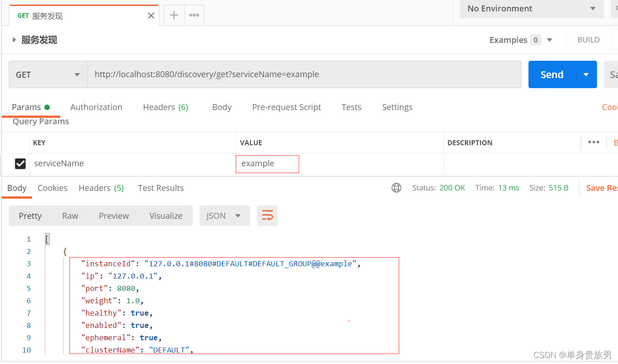Click the "ip": "127.0.0.1" line

(x=121, y=276)
